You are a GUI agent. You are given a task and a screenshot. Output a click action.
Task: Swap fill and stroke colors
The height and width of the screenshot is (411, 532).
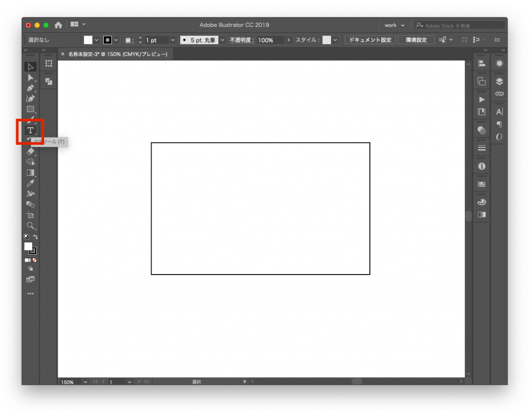(x=36, y=237)
